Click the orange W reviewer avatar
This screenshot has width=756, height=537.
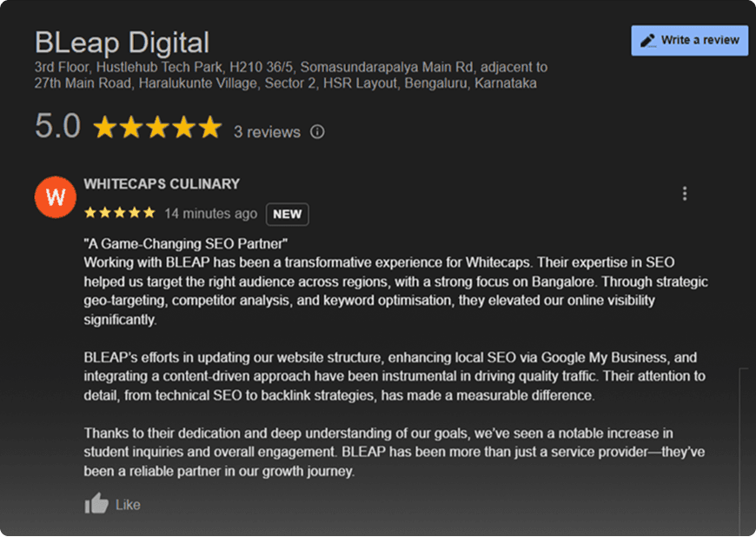pos(56,197)
